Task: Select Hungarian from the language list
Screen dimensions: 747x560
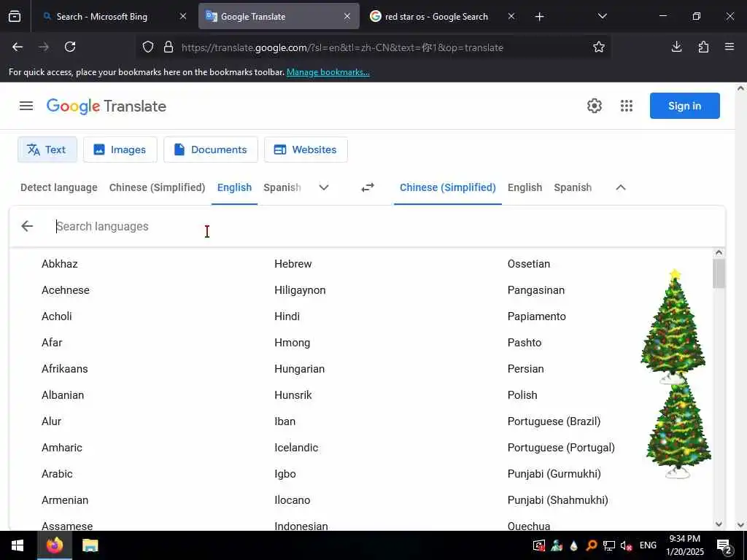Action: click(299, 369)
